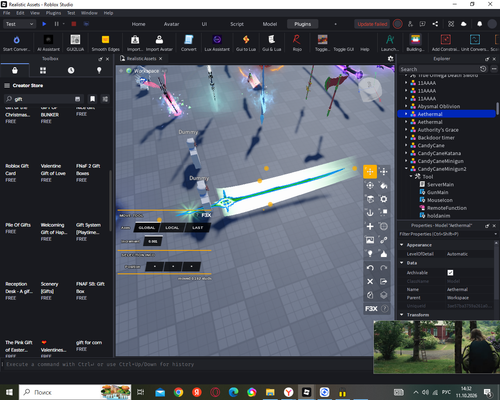Select the F3X Weld link tool

[384, 240]
